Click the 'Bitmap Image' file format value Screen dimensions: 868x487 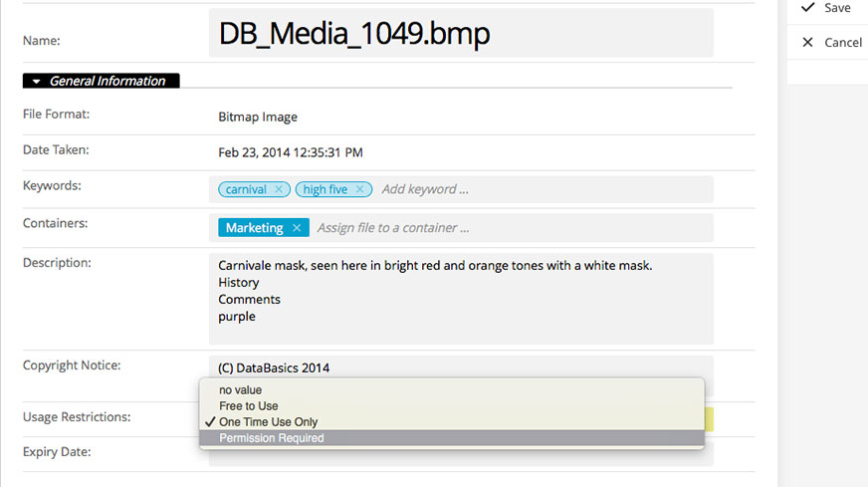[x=258, y=117]
